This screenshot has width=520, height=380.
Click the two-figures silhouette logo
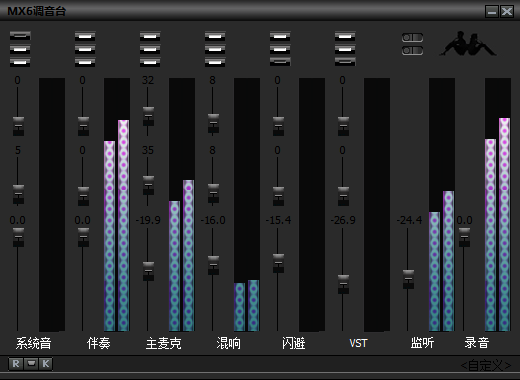point(468,43)
